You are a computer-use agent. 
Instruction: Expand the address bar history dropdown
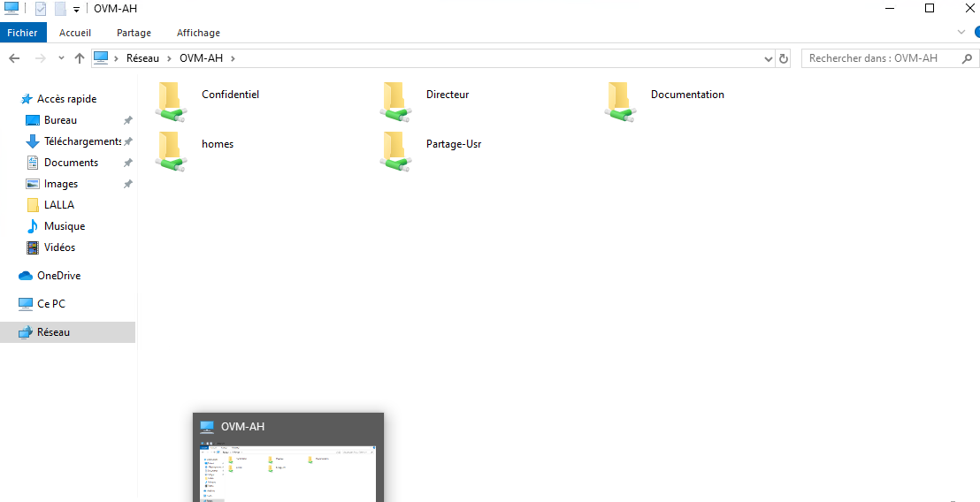[769, 58]
